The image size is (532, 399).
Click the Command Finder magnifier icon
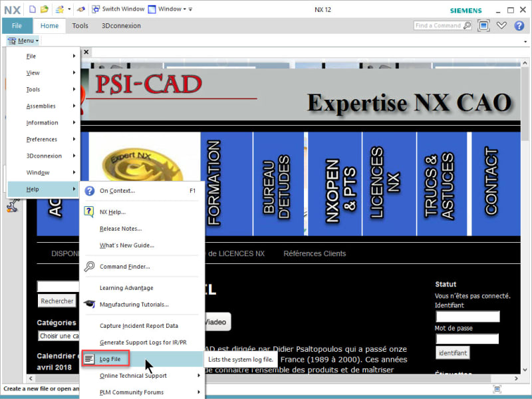tap(89, 267)
